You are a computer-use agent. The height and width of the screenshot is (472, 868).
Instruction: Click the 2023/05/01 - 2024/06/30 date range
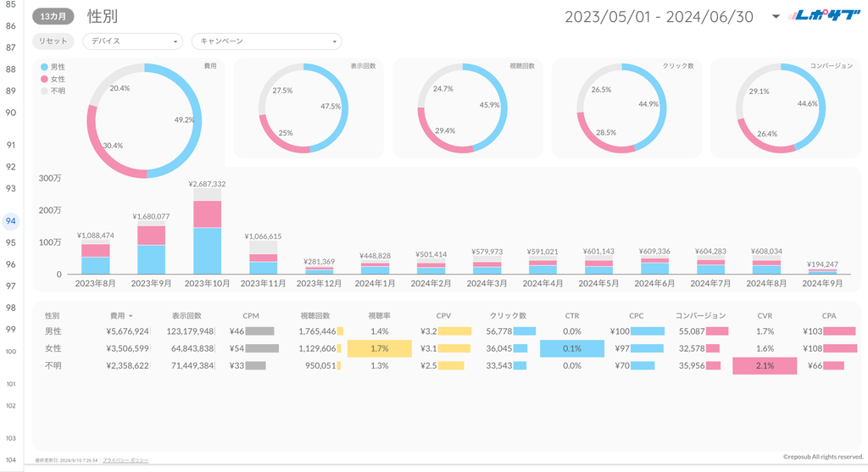(x=658, y=16)
